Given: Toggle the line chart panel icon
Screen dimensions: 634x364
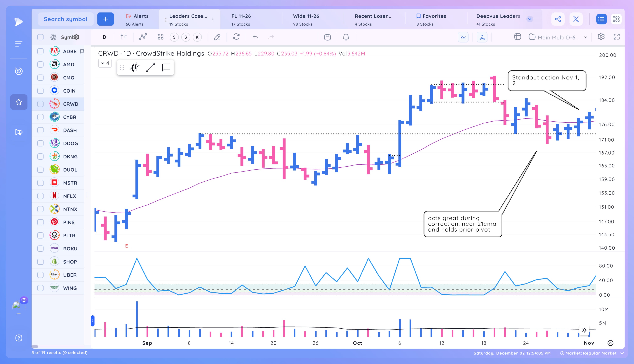Looking at the screenshot, I should (463, 37).
